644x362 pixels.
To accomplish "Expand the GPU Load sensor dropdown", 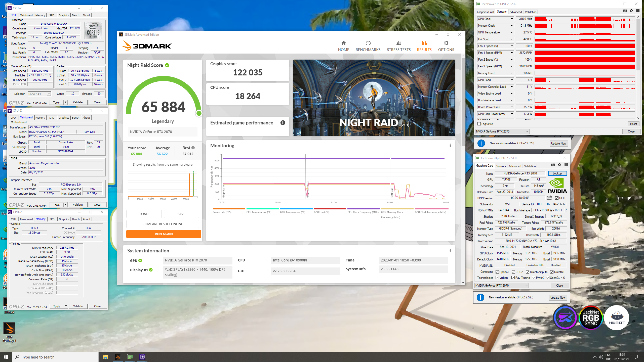I will click(x=511, y=80).
